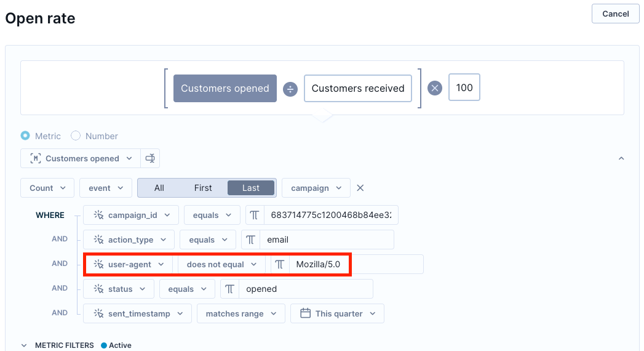Click the Active metric filters status

(116, 345)
